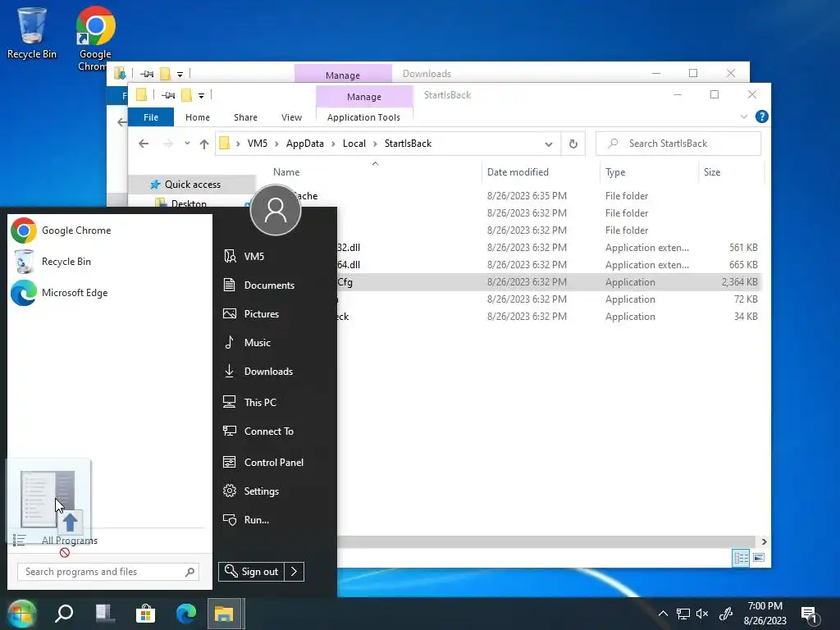This screenshot has width=840, height=630.
Task: Switch to details view icon
Action: point(741,558)
